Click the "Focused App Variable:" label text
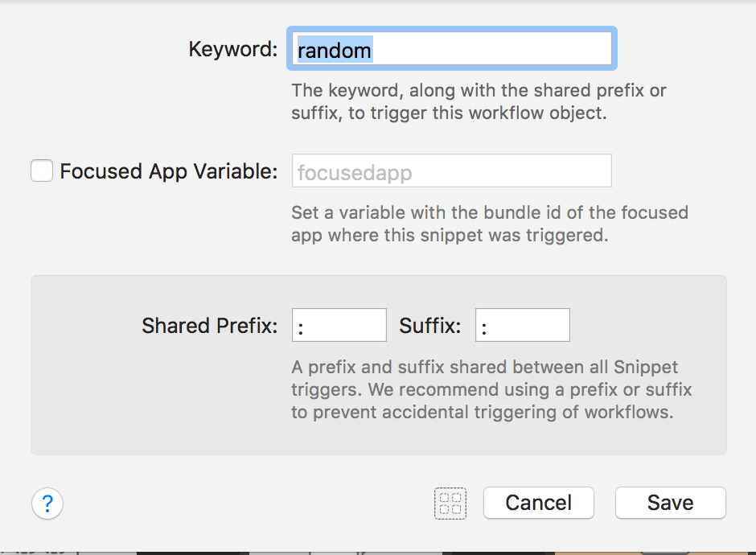The width and height of the screenshot is (756, 555). [168, 171]
